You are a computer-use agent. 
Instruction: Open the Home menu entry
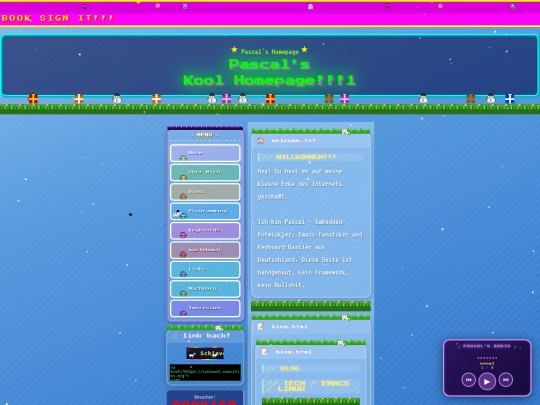(x=205, y=153)
